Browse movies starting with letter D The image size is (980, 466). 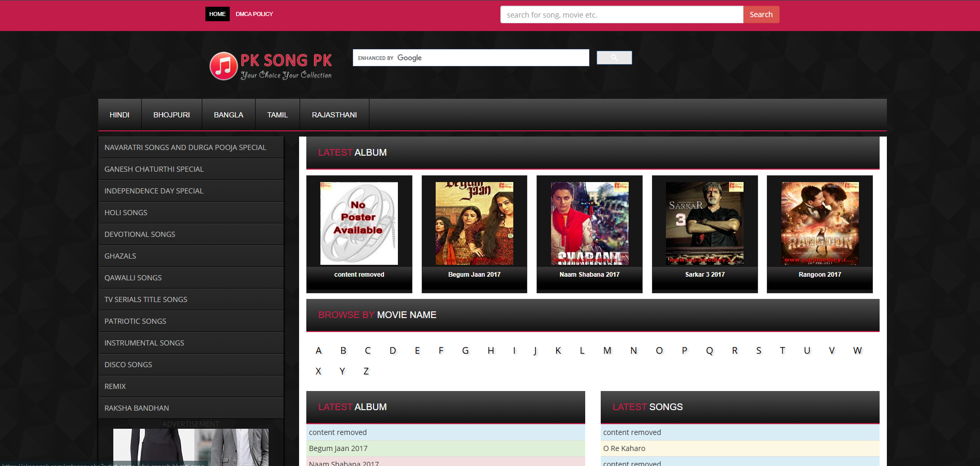coord(393,351)
